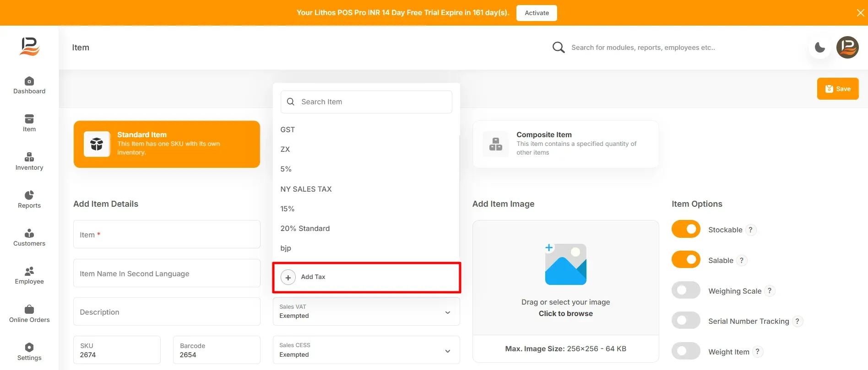Expand the Sales VAT dropdown
Image resolution: width=868 pixels, height=370 pixels.
[x=366, y=311]
